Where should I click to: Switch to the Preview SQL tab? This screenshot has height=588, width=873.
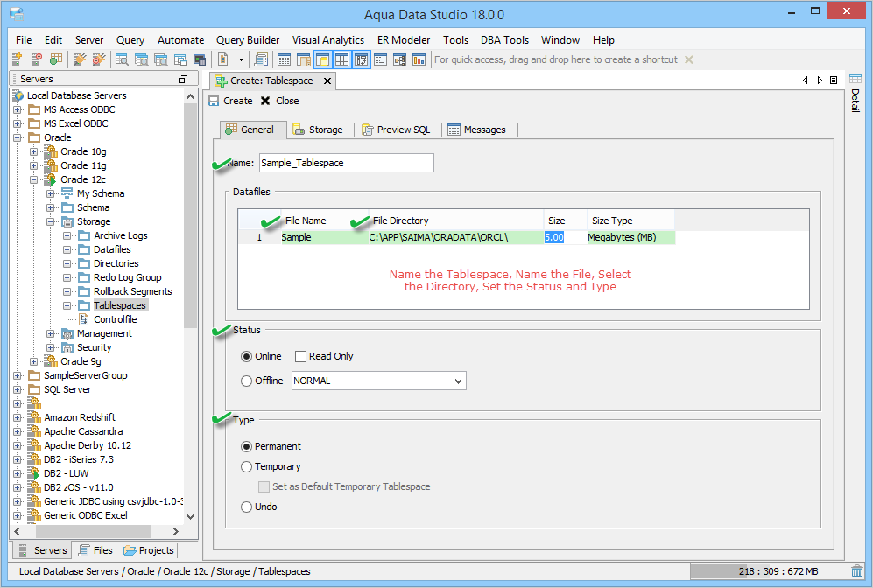[397, 129]
